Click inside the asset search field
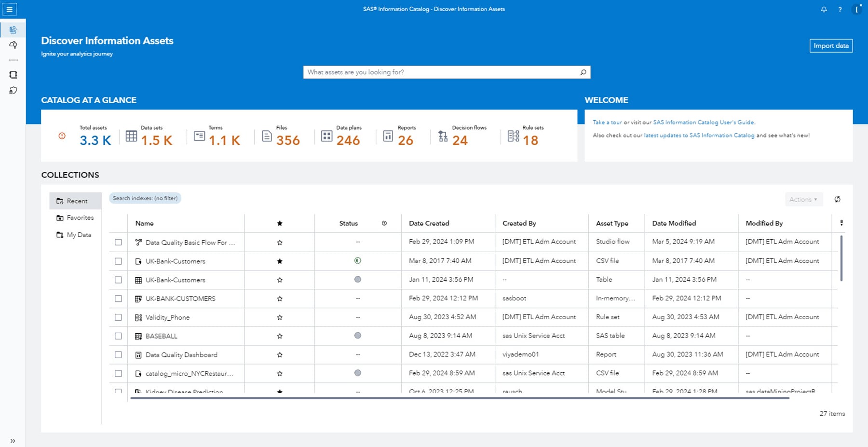The height and width of the screenshot is (447, 868). click(434, 72)
